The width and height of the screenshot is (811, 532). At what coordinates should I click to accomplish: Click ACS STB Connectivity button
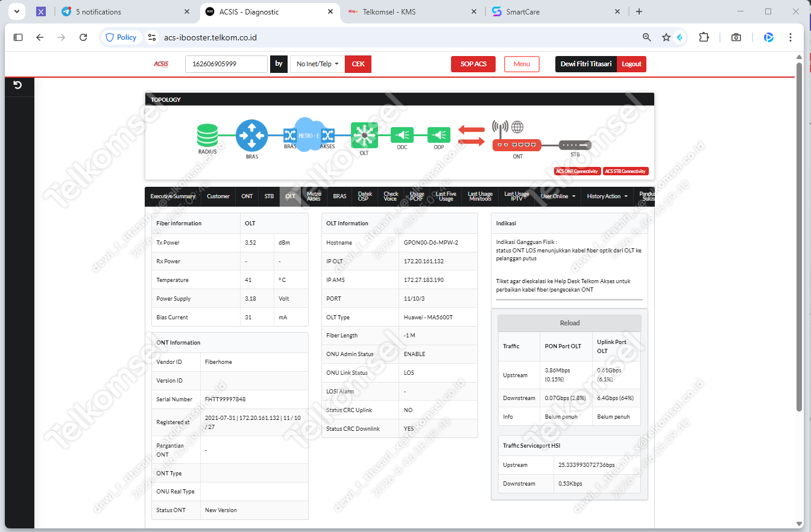[626, 171]
